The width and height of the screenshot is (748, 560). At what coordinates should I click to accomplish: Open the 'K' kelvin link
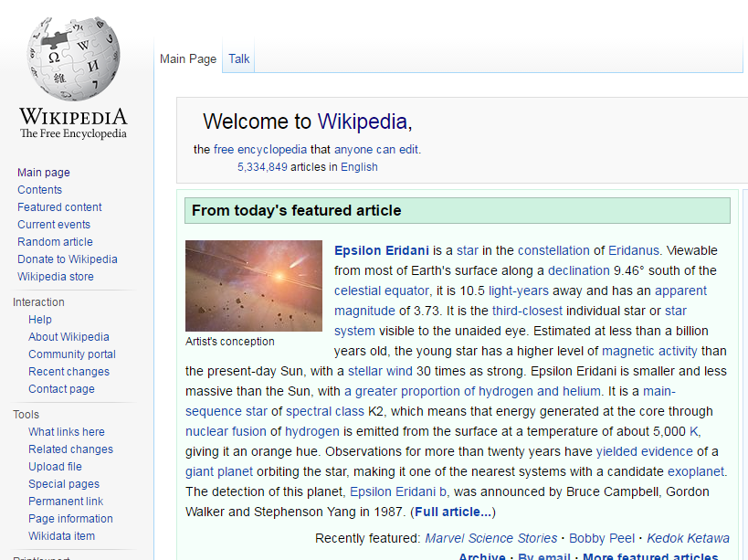(694, 431)
